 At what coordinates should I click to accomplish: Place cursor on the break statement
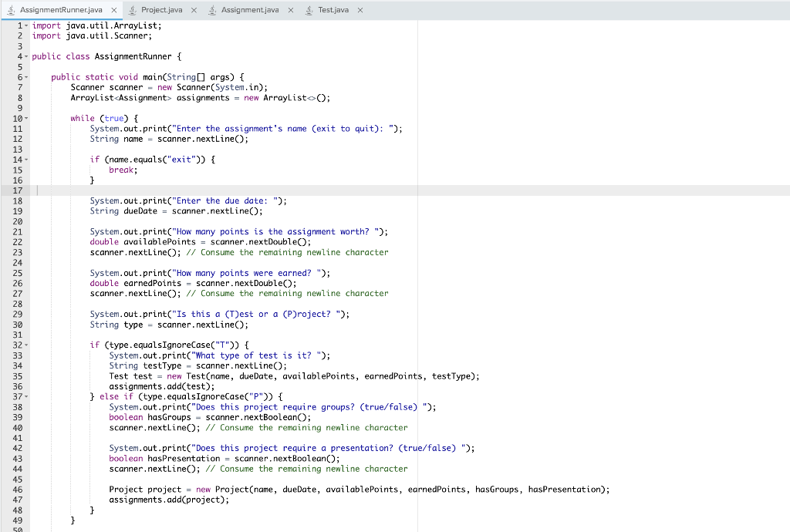[121, 170]
